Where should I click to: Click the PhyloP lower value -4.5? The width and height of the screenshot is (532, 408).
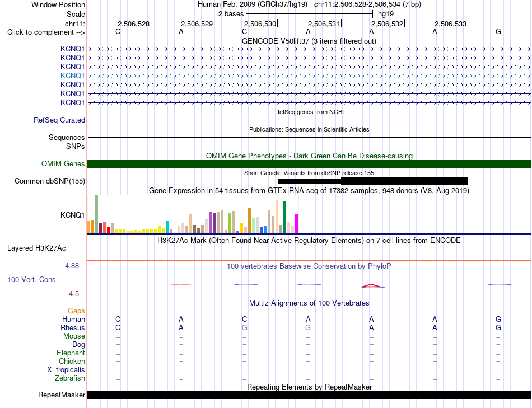[x=73, y=294]
